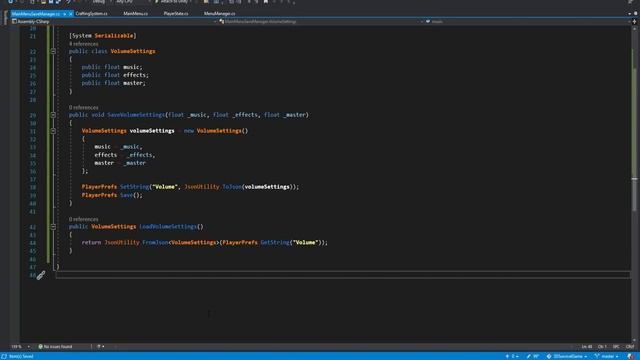Place cursor on LoadVolumeSettings method name
The height and width of the screenshot is (360, 640).
[x=168, y=227]
